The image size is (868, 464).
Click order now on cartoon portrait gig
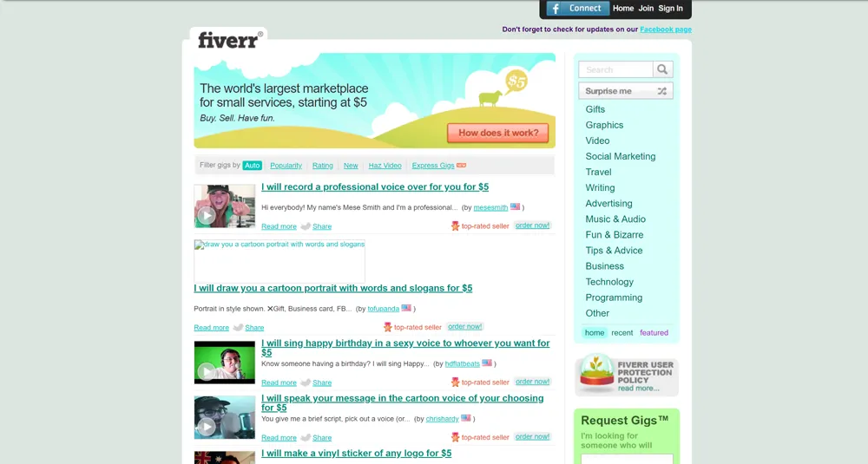(465, 327)
